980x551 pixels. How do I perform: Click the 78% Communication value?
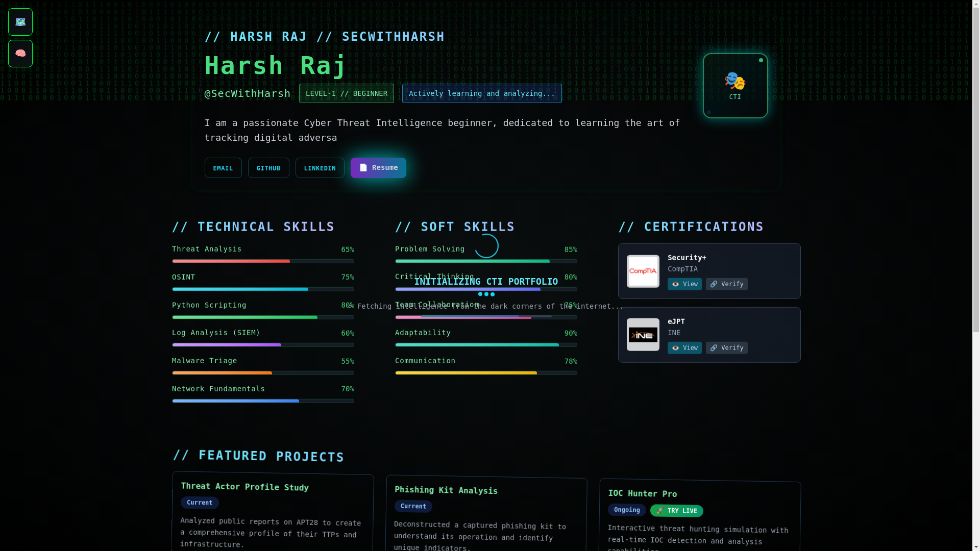coord(571,361)
